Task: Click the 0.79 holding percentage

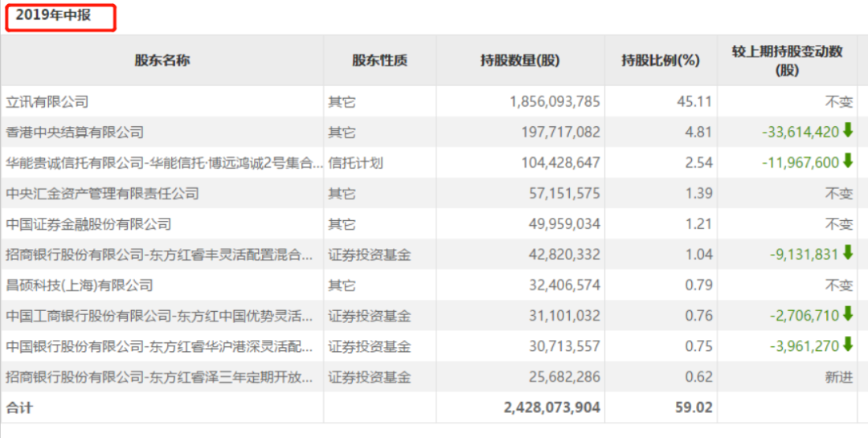Action: [x=698, y=285]
